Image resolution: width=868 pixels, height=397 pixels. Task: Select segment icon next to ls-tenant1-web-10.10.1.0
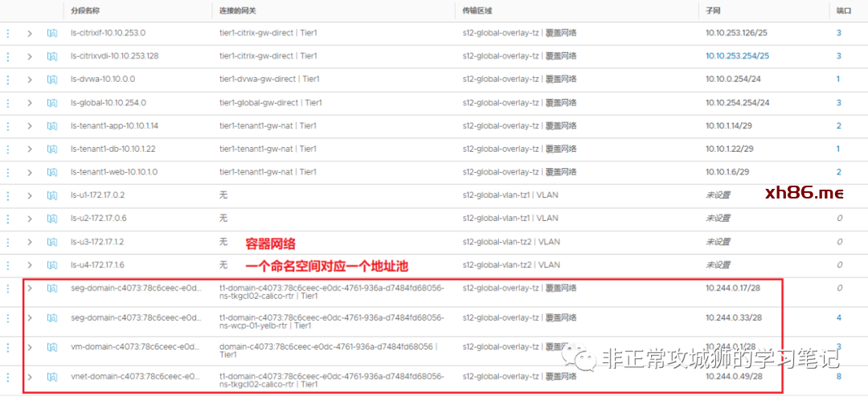[51, 173]
